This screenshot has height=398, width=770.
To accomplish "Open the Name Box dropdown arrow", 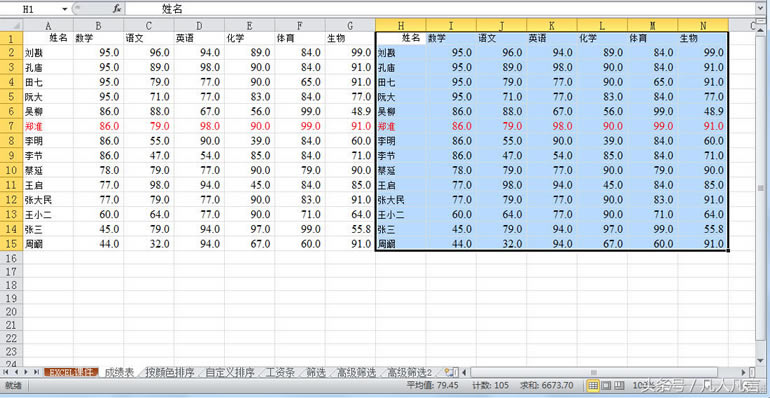I will point(65,9).
